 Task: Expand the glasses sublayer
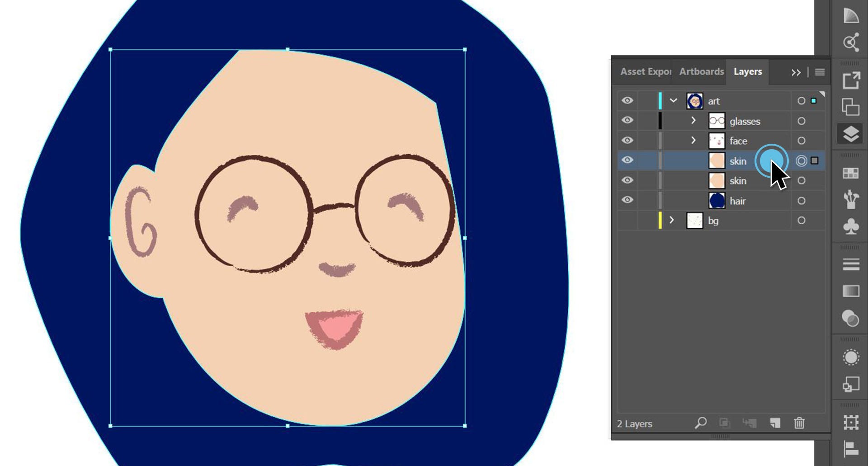tap(694, 121)
